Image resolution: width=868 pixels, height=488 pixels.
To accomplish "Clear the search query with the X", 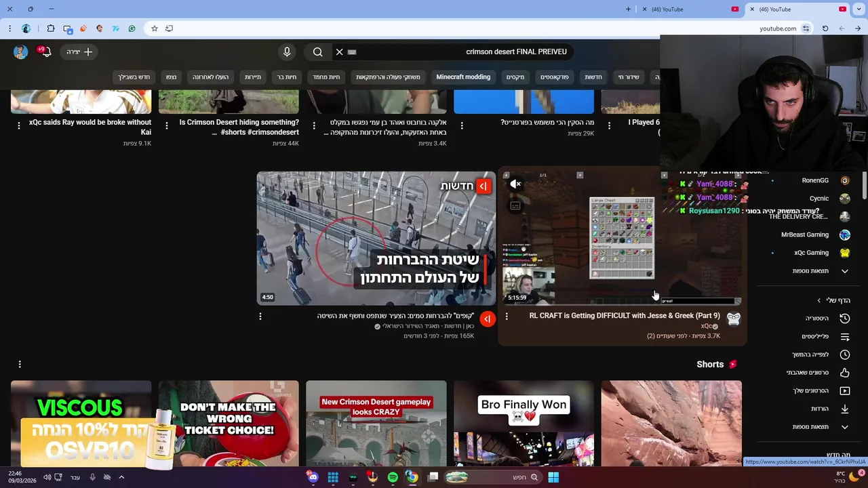I will coord(340,52).
